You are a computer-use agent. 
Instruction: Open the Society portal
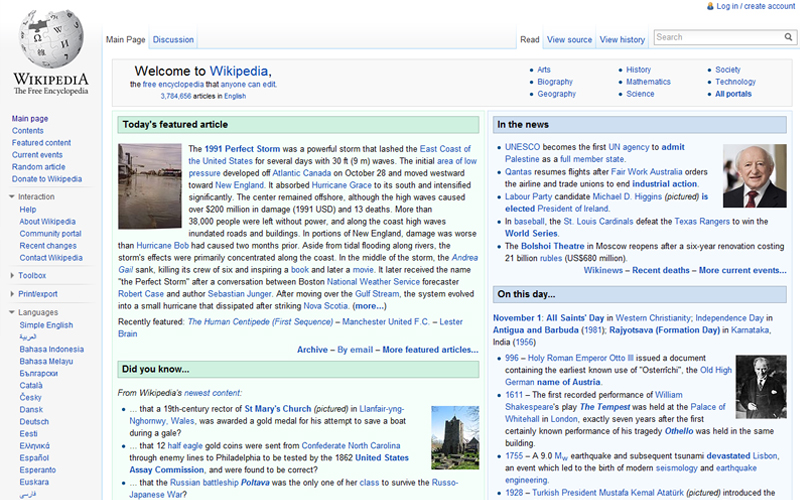click(728, 69)
